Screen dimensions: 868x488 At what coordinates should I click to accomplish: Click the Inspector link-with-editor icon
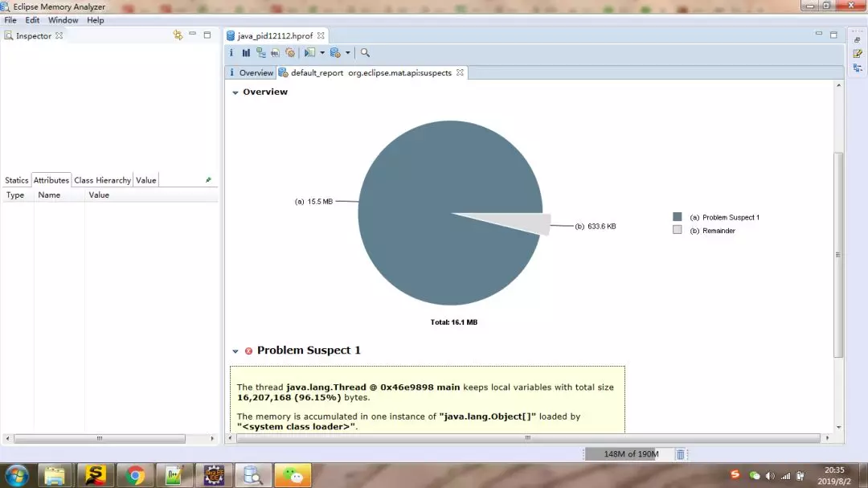(x=178, y=35)
